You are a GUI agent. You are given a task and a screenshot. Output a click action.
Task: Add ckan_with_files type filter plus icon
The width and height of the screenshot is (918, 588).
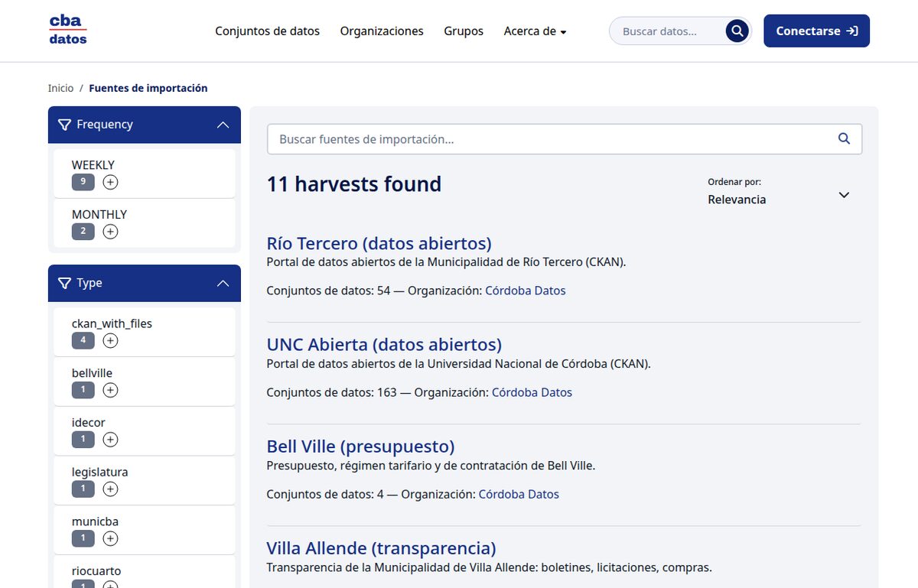click(x=110, y=341)
